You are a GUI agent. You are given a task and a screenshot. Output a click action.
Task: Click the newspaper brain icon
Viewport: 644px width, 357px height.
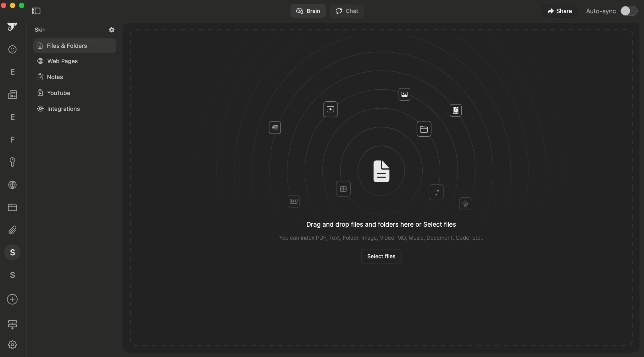(12, 94)
